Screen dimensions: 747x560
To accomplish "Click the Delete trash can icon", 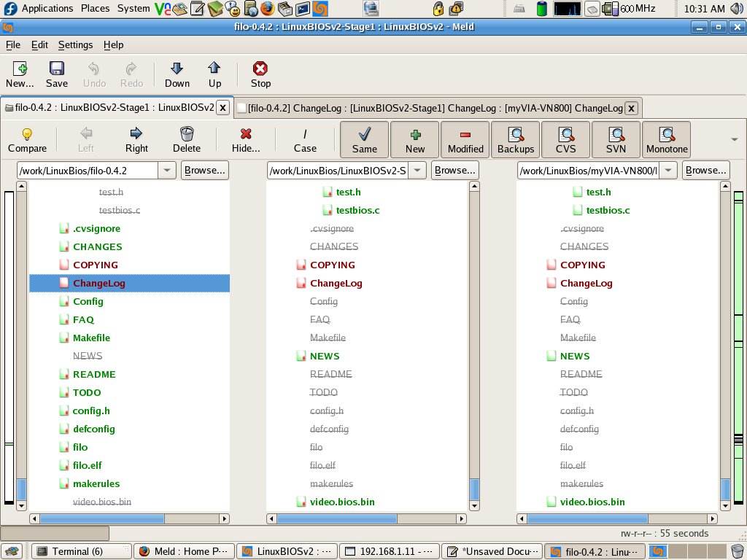I will pos(187,140).
